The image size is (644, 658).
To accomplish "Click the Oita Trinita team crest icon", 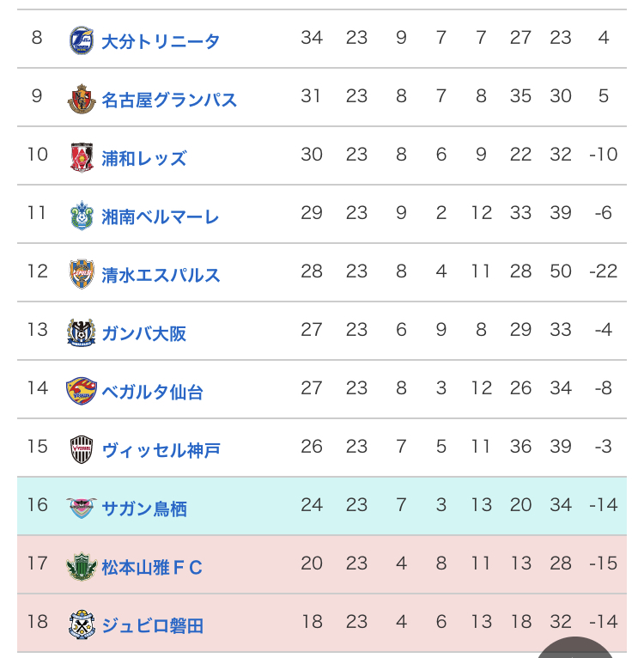I will coord(82,40).
